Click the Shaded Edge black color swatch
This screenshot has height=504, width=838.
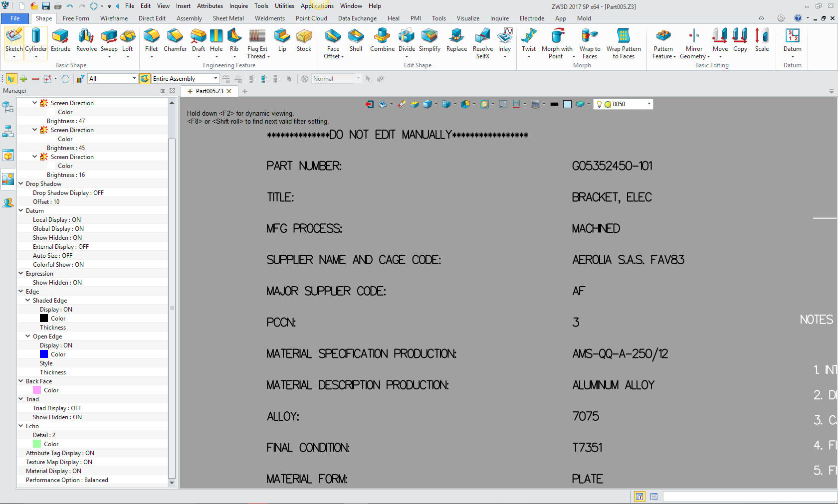tap(44, 318)
